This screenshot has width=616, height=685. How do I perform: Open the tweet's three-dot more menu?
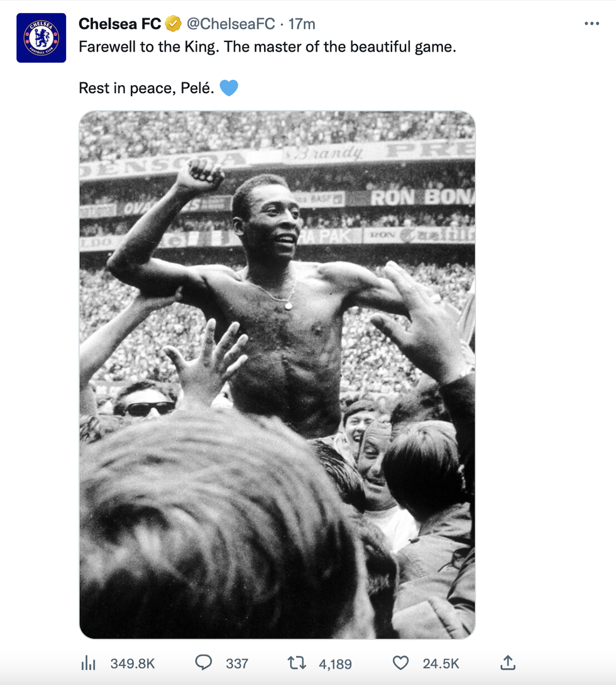[x=591, y=24]
